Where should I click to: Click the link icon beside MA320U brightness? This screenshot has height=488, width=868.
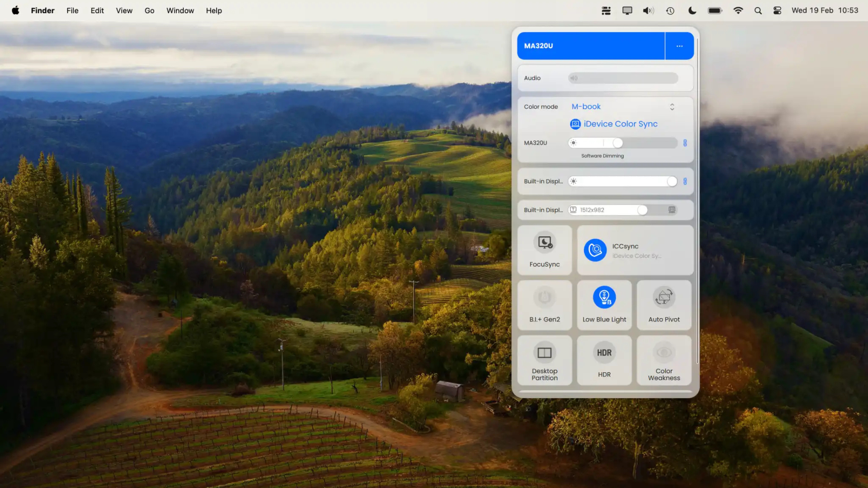pos(685,143)
